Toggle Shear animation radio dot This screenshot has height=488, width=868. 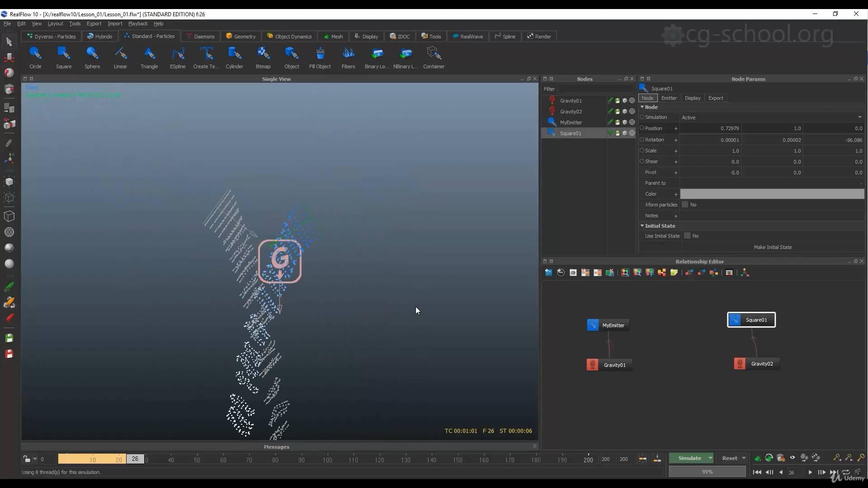pyautogui.click(x=642, y=161)
